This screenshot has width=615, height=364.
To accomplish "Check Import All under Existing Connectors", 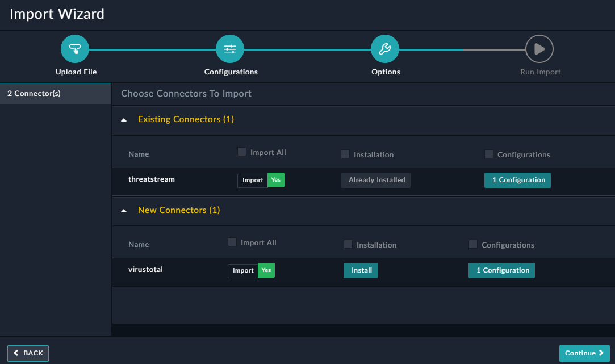I will tap(242, 152).
